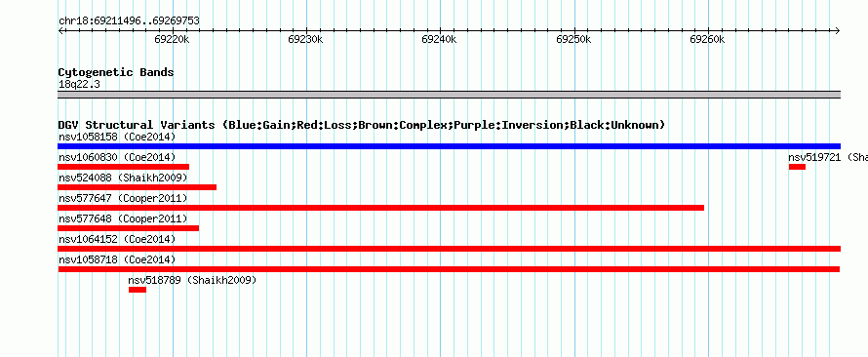Open the nsv524088 (Shaikh2009) label
The image size is (868, 357).
123,178
